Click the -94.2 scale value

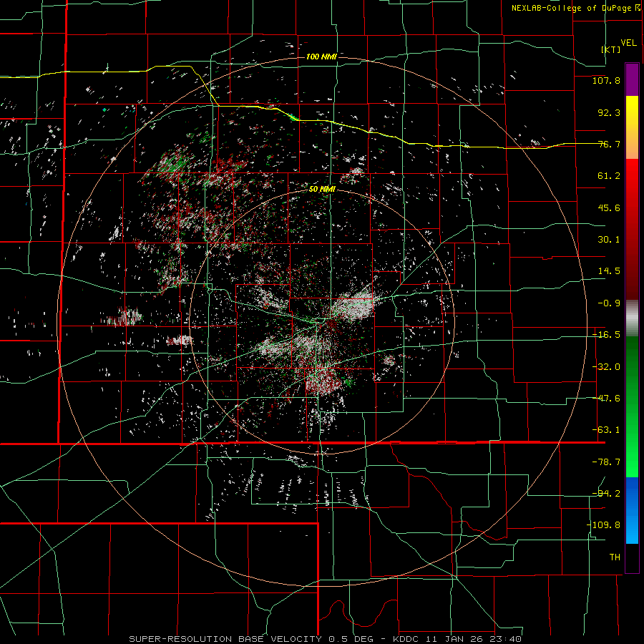tap(606, 494)
